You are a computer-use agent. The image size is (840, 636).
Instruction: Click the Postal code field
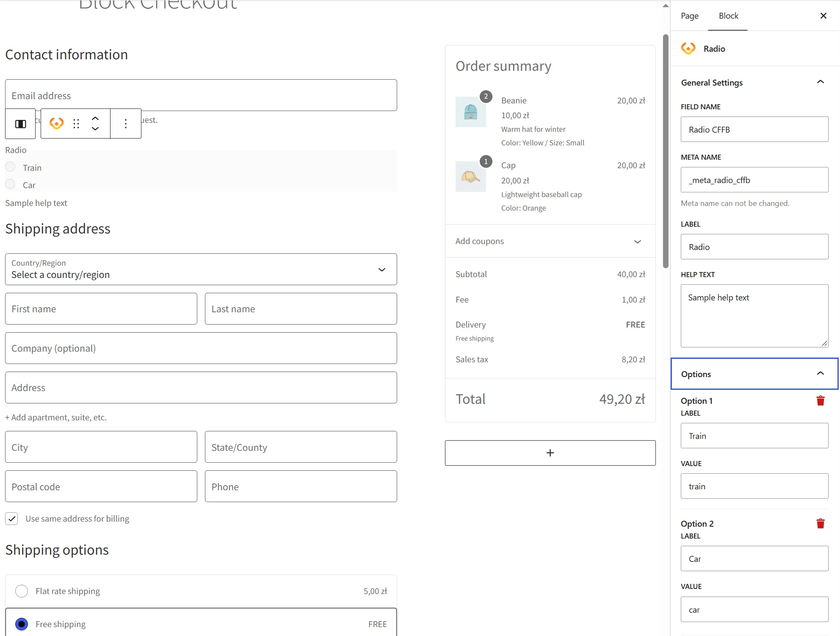pos(101,486)
